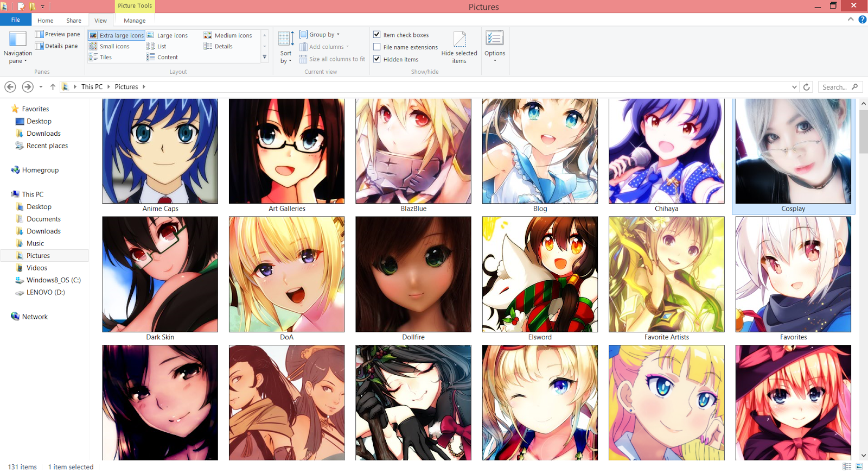The height and width of the screenshot is (473, 868).
Task: Select Small icons layout
Action: 110,46
